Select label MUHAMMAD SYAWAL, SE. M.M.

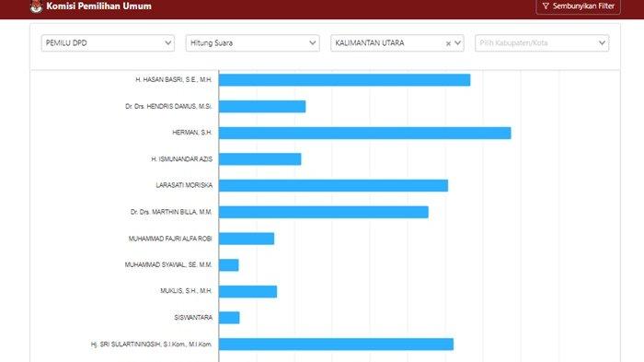click(x=168, y=264)
